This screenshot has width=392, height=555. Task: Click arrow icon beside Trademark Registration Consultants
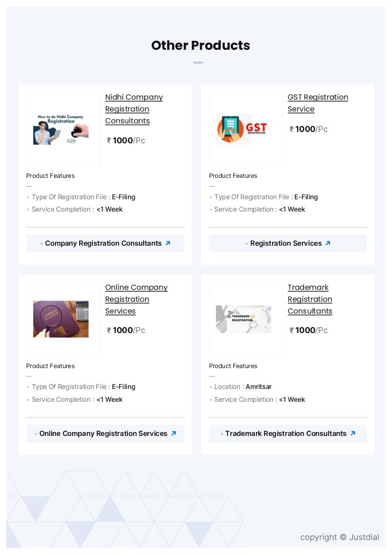(x=353, y=434)
